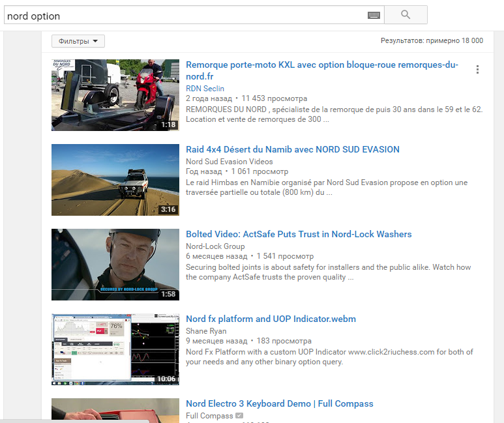Click the '2 года назад • 11 453 просмотра' line
The width and height of the screenshot is (504, 423).
click(246, 98)
